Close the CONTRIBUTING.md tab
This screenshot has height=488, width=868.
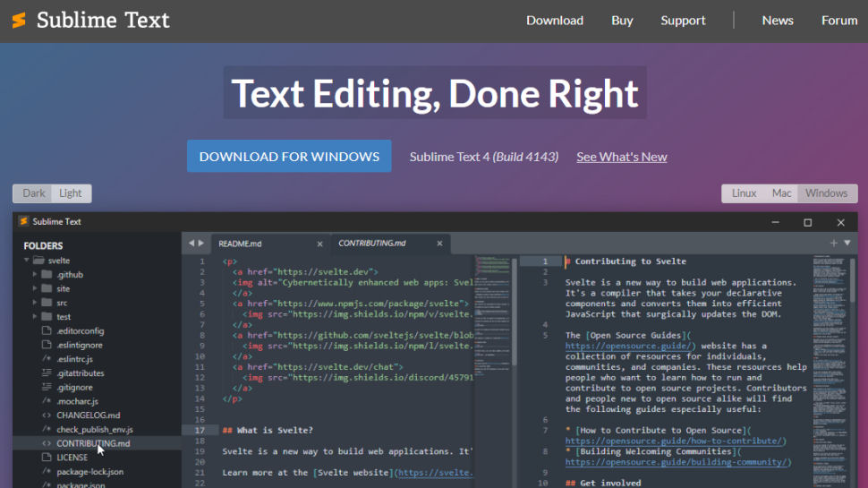coord(438,244)
